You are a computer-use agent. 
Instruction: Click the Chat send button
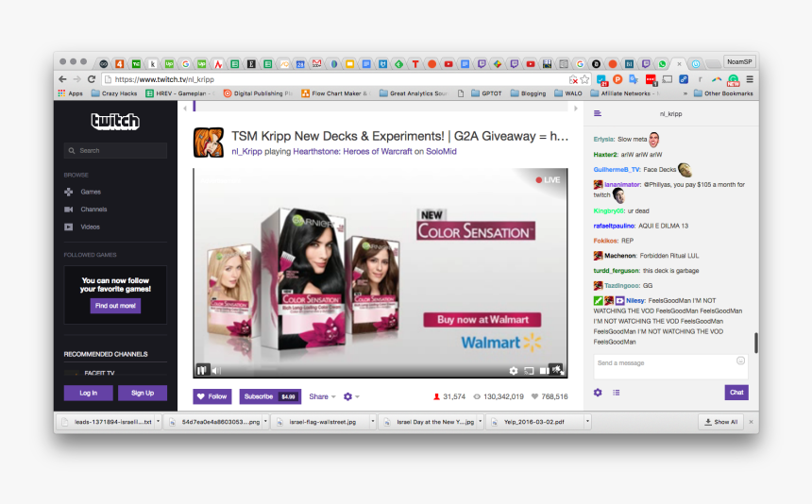(x=736, y=393)
